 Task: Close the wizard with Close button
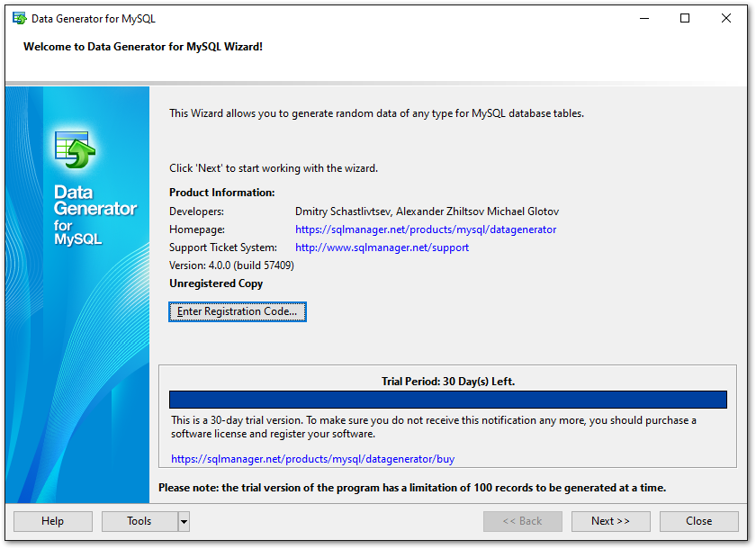coord(698,521)
